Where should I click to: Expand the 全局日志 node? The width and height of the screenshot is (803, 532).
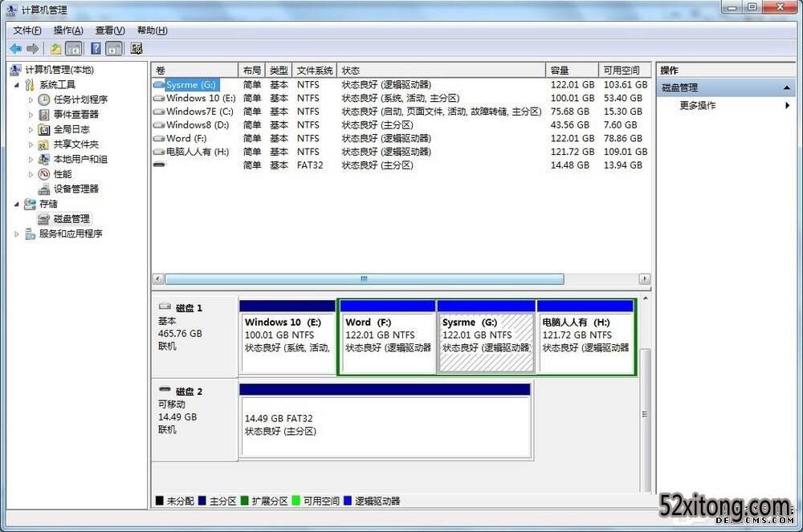(31, 129)
